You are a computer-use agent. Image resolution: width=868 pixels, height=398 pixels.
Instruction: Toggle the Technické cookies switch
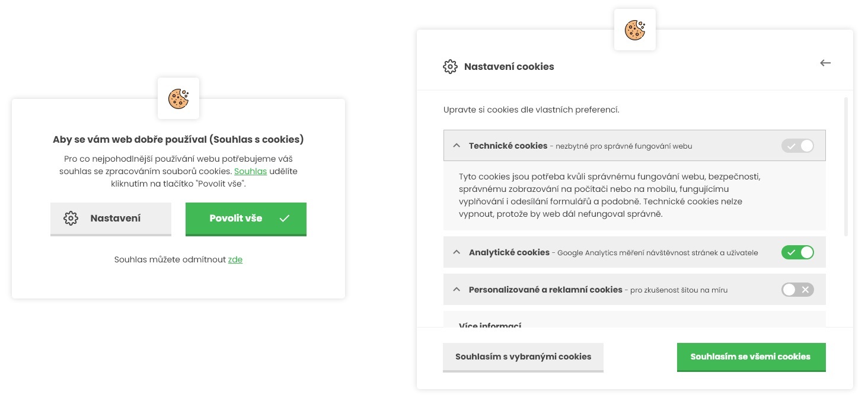(x=797, y=146)
